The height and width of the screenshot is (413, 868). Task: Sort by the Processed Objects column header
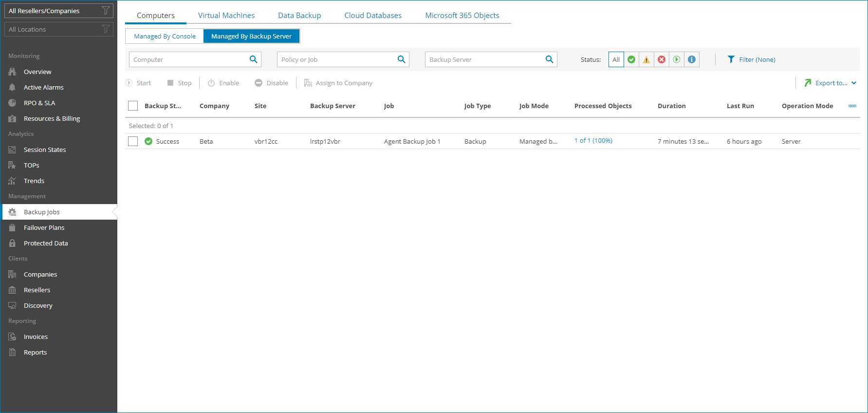pyautogui.click(x=603, y=106)
